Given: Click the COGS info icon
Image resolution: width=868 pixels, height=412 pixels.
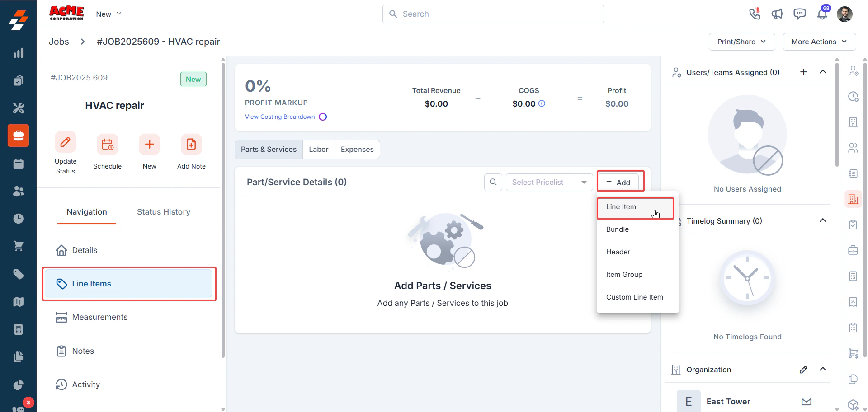Looking at the screenshot, I should [x=542, y=103].
